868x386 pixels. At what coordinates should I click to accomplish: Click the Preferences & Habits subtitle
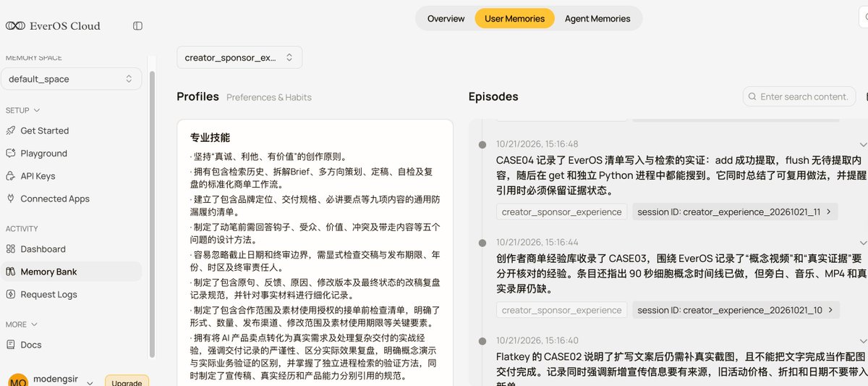tap(269, 97)
